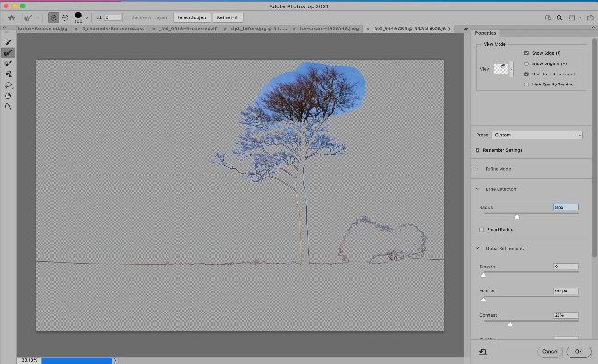This screenshot has height=364, width=598.
Task: Open the Preset dropdown showing Custom
Action: 537,135
